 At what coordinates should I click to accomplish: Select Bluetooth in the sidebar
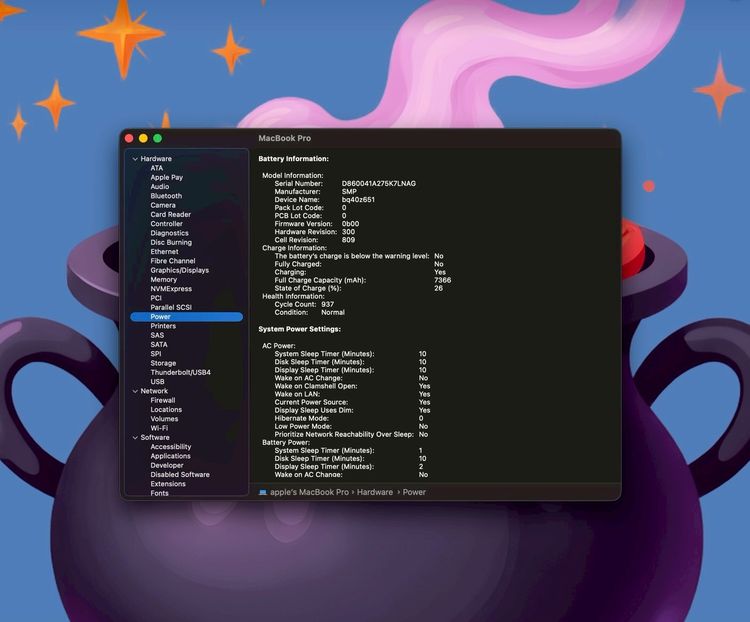tap(166, 196)
